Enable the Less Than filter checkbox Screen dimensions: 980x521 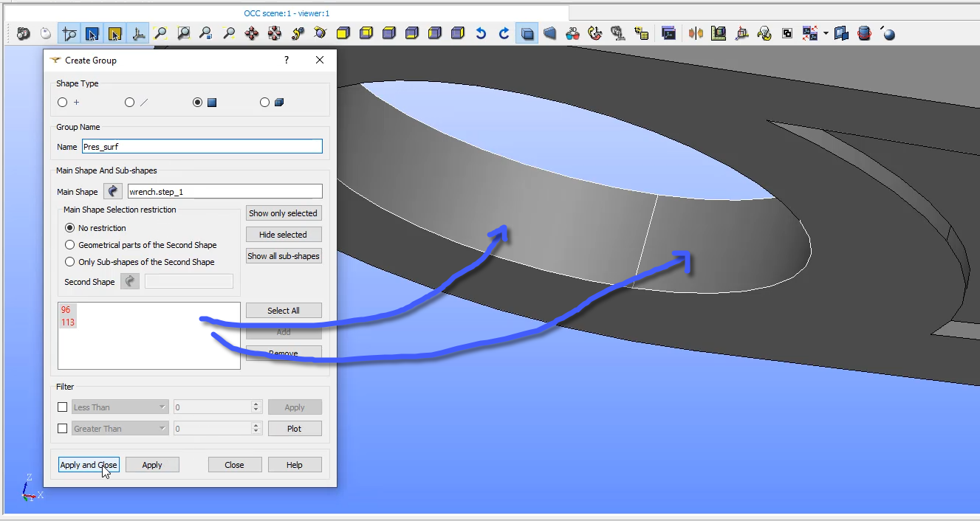[63, 407]
